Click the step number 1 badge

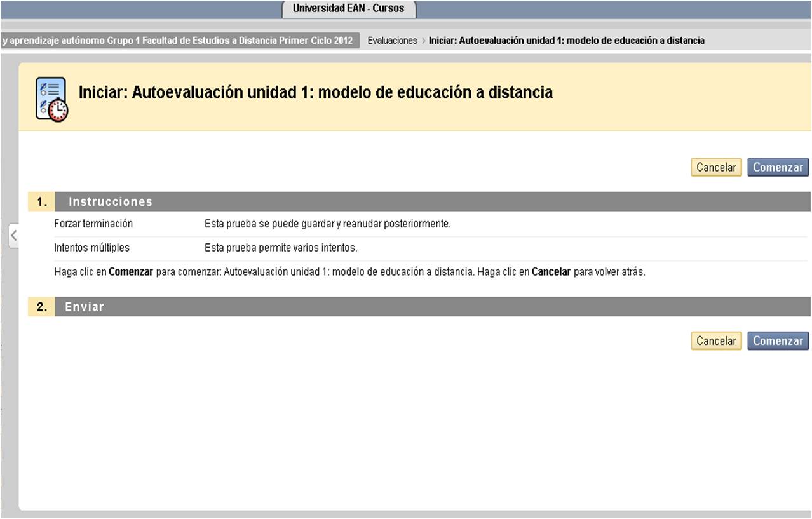[x=42, y=202]
